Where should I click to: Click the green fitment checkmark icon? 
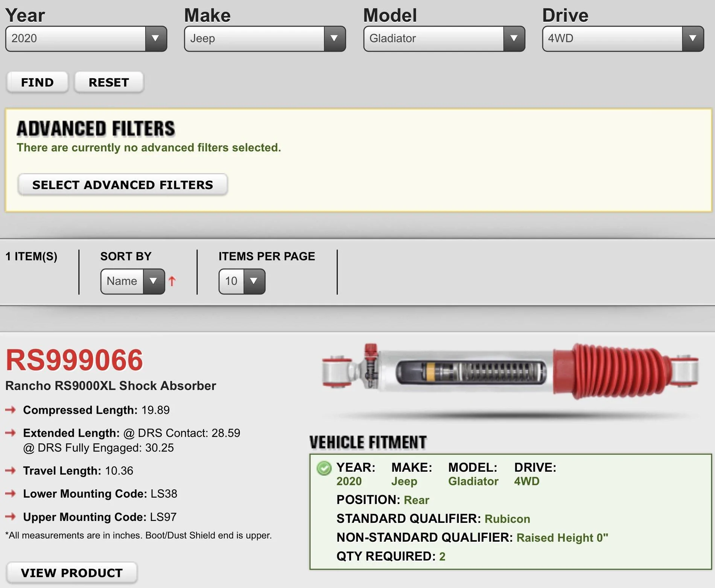324,468
